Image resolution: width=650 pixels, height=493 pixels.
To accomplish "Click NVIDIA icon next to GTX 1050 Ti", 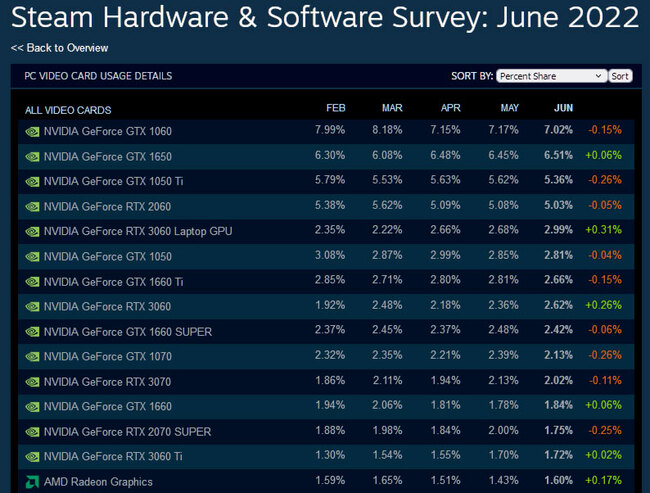I will (32, 181).
